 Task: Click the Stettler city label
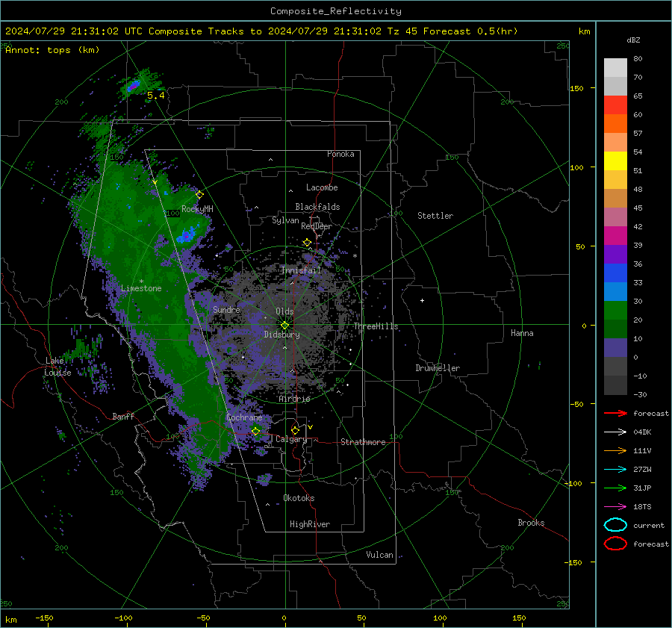(x=435, y=216)
